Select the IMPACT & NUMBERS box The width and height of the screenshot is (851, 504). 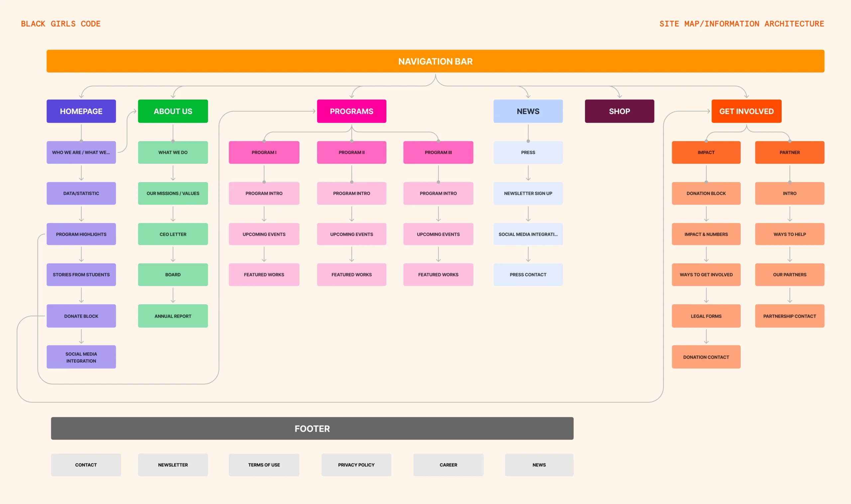click(706, 234)
